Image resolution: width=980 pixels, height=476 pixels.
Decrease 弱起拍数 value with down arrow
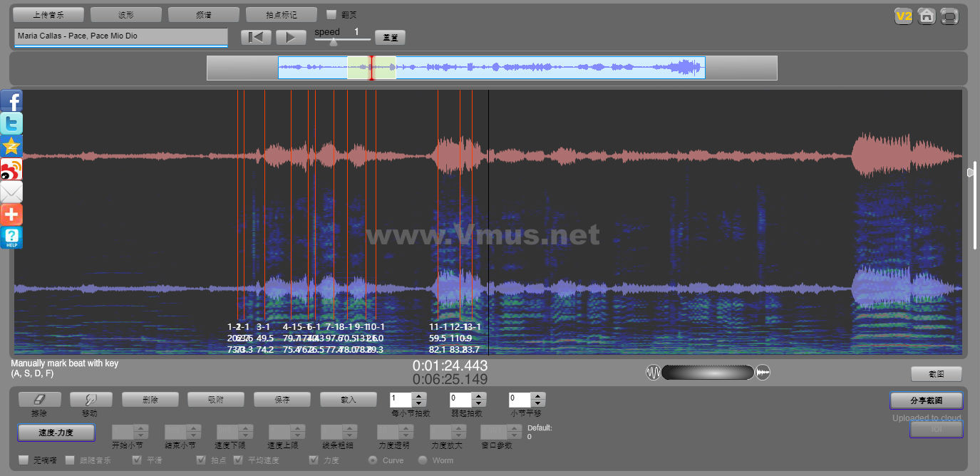[479, 403]
